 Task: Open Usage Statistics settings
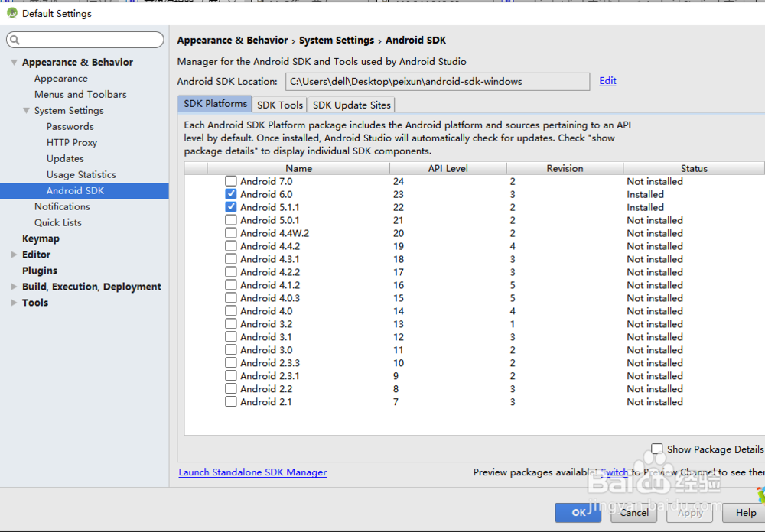pos(81,174)
